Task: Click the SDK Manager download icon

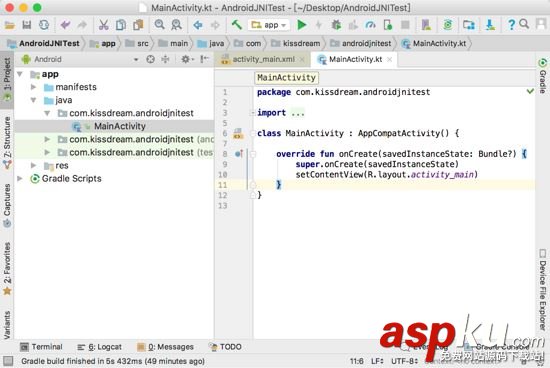Action: pyautogui.click(x=490, y=25)
